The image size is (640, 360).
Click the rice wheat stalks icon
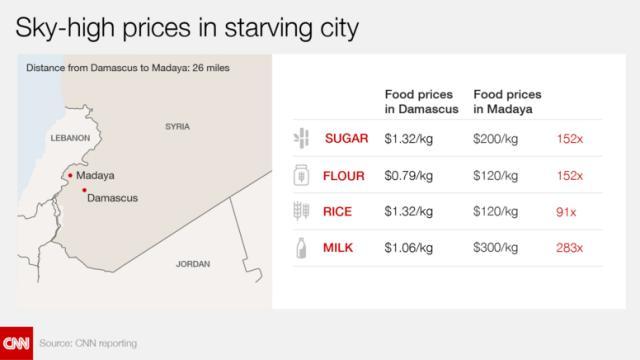tap(301, 211)
